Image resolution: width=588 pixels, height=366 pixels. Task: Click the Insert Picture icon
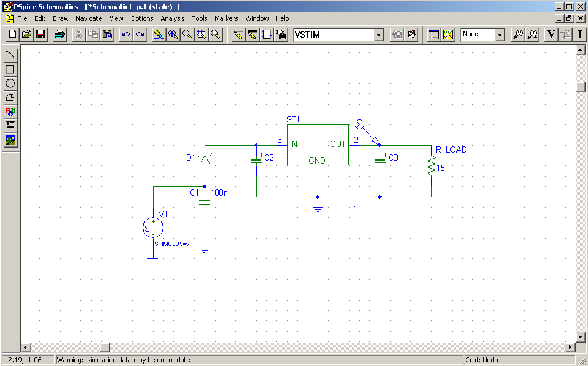10,140
